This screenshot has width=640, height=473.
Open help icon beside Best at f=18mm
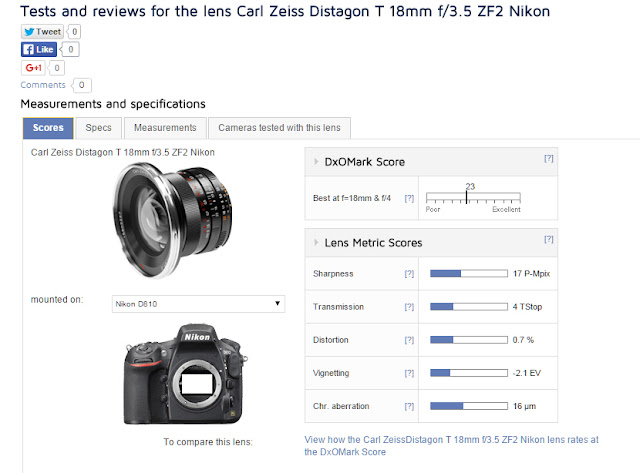(x=409, y=198)
